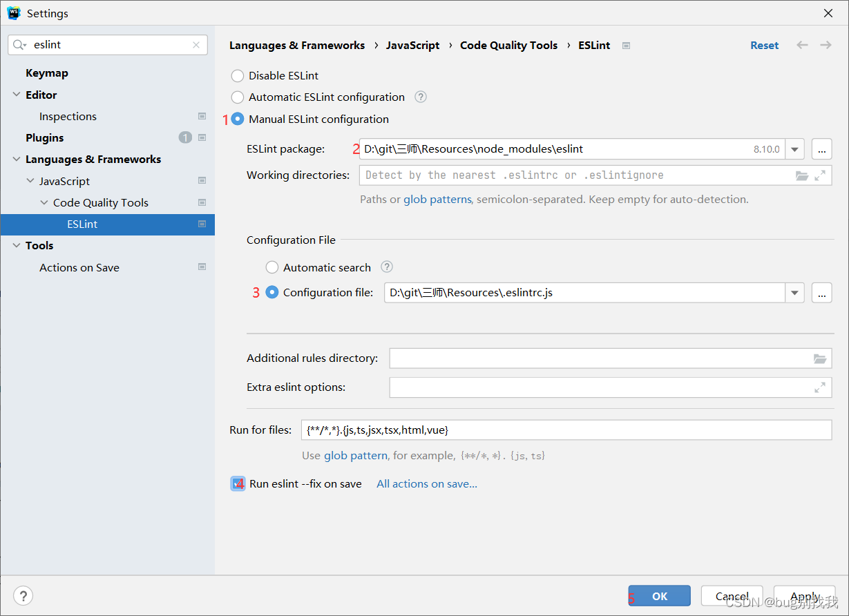849x616 pixels.
Task: Open the ESLint package dropdown list
Action: 794,148
